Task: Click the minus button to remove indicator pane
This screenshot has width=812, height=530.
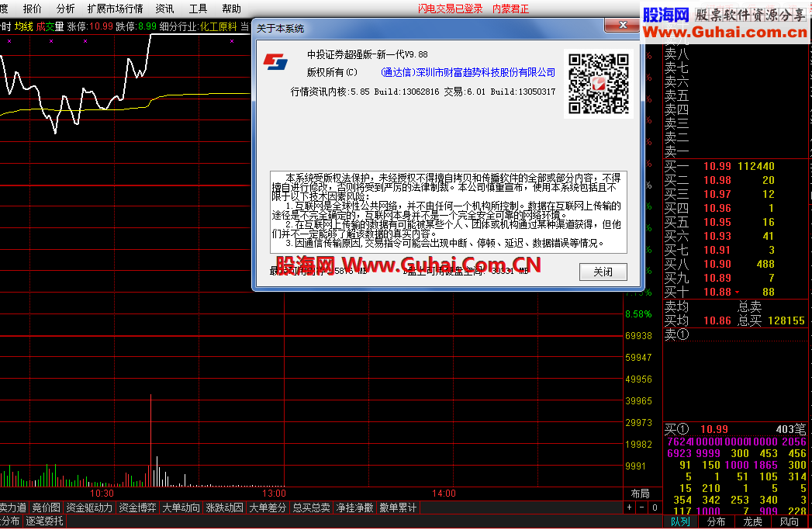Action: pyautogui.click(x=641, y=507)
